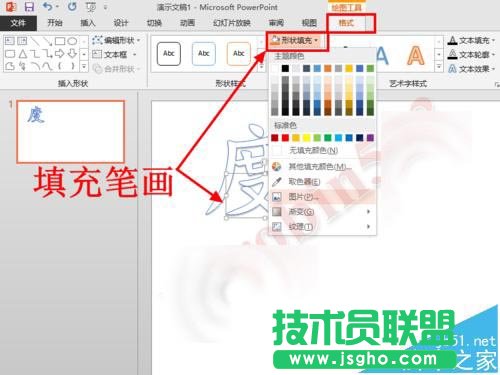The image size is (500, 375).
Task: Click the Undo arrow icon
Action: click(x=48, y=6)
